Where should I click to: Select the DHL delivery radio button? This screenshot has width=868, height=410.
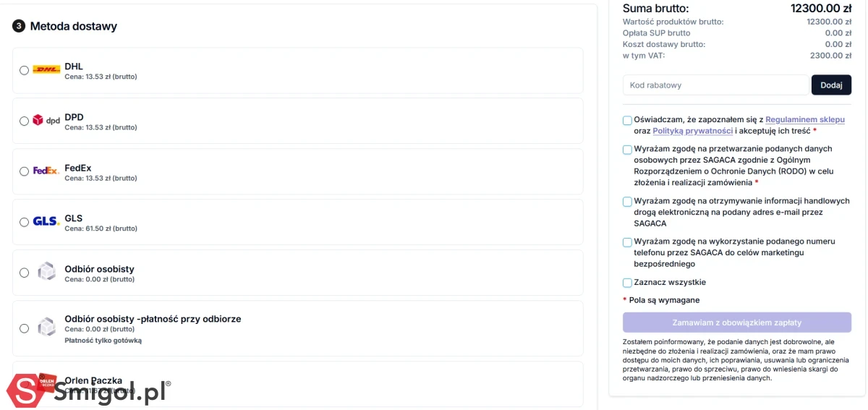click(24, 70)
